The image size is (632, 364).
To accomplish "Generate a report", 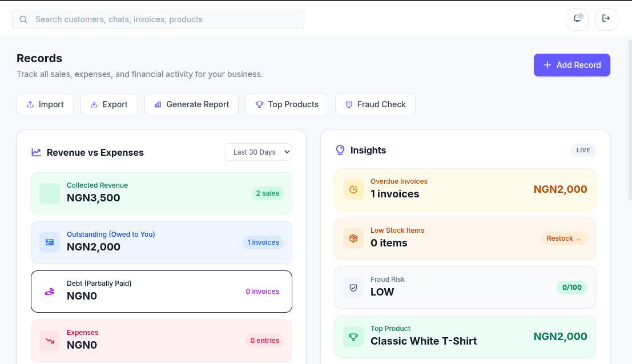I will 191,104.
